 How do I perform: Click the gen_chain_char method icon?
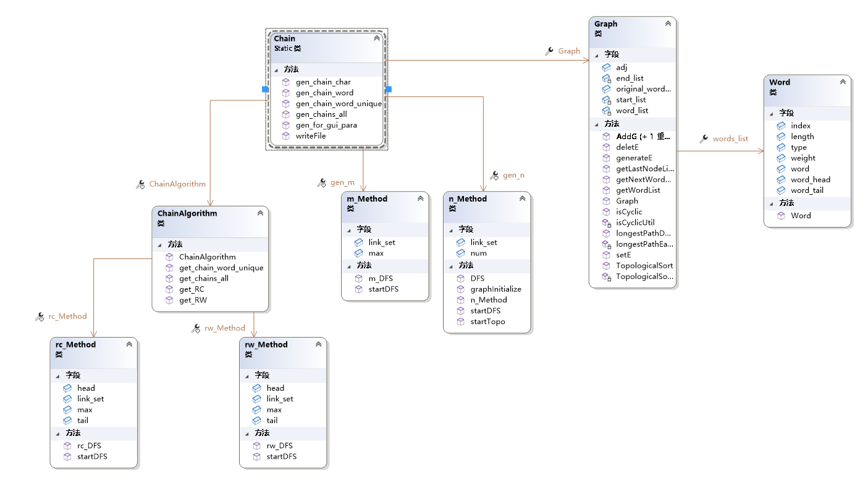click(x=286, y=82)
